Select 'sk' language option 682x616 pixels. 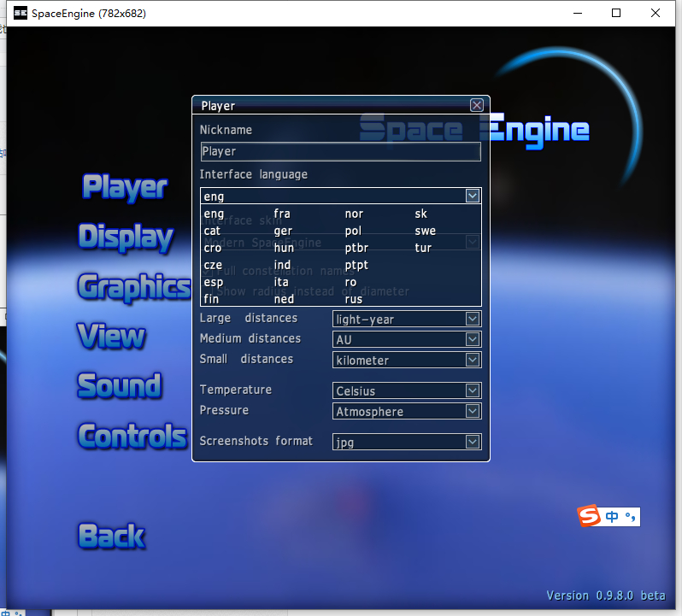tap(420, 214)
